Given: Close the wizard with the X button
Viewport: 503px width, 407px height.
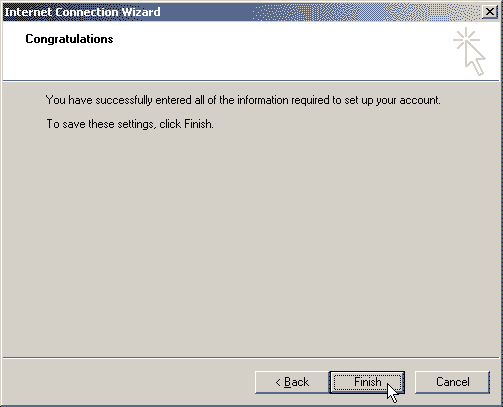Looking at the screenshot, I should coord(490,12).
